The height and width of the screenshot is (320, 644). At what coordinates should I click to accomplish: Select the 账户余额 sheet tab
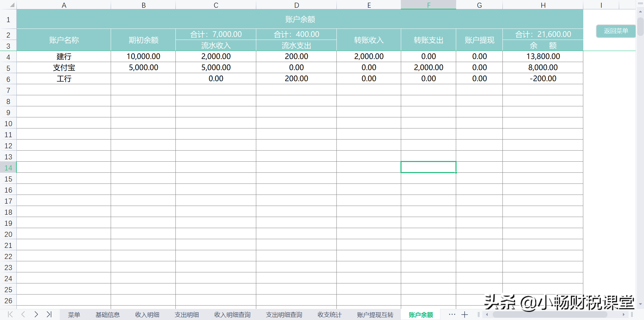point(421,315)
